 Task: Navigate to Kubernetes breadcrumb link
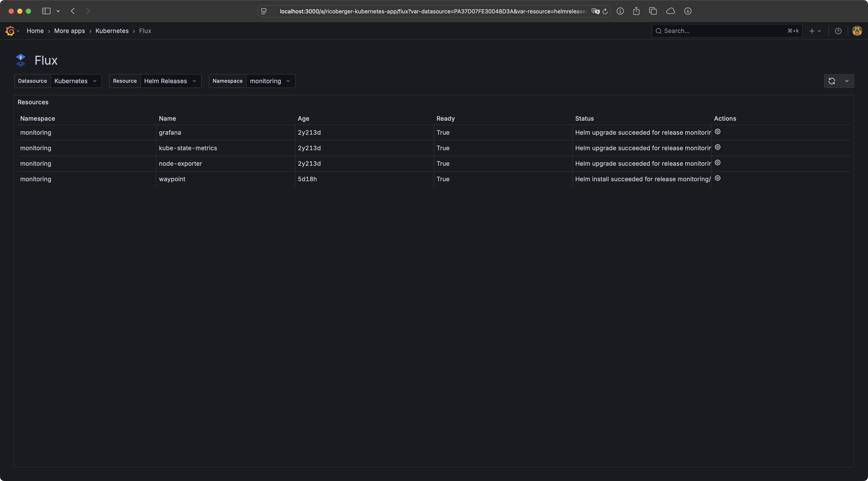point(112,31)
